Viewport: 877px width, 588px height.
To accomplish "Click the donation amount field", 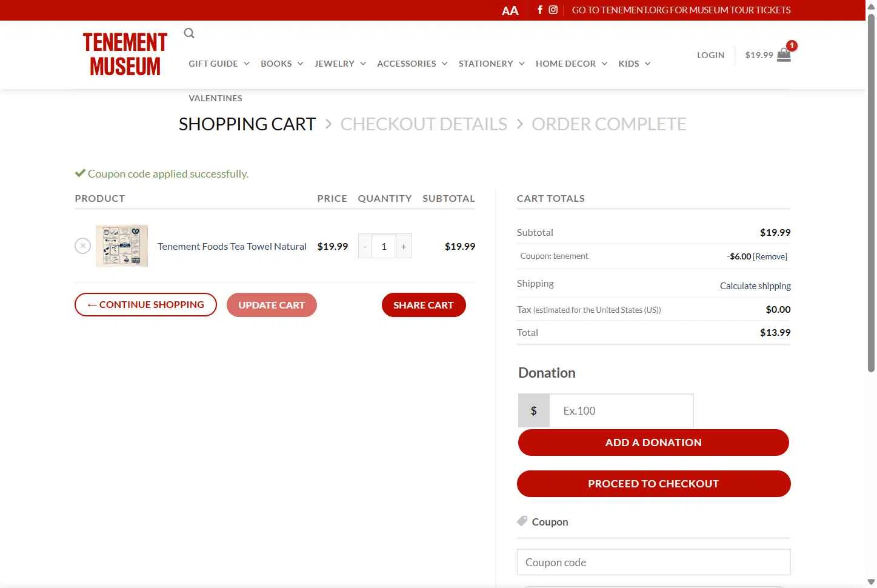I will [x=621, y=410].
